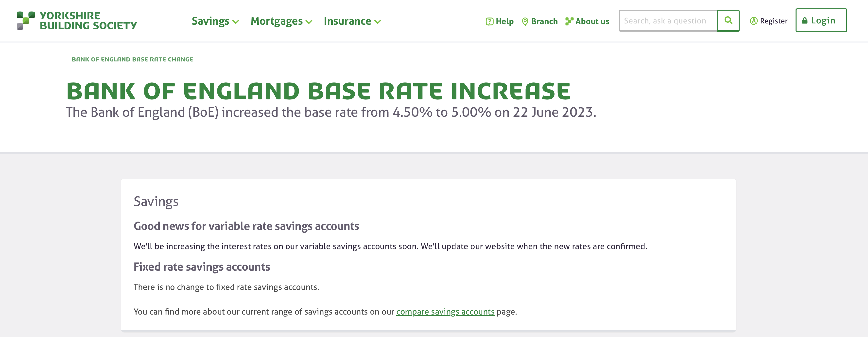Click the padlock icon in Login

click(x=805, y=20)
